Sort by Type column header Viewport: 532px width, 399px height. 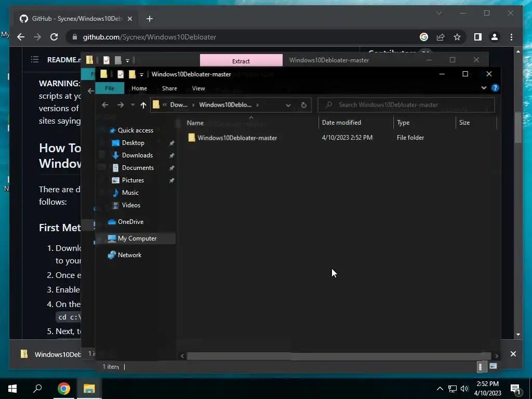tap(403, 123)
